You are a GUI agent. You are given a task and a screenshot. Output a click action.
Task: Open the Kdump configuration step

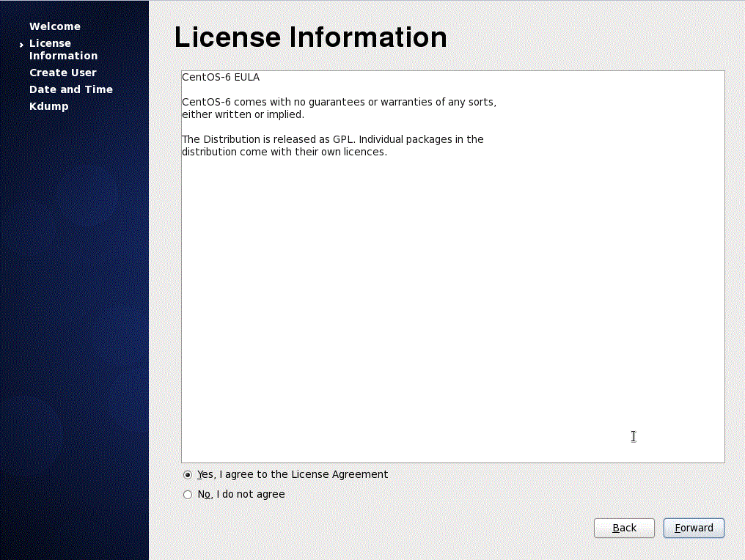[x=48, y=106]
